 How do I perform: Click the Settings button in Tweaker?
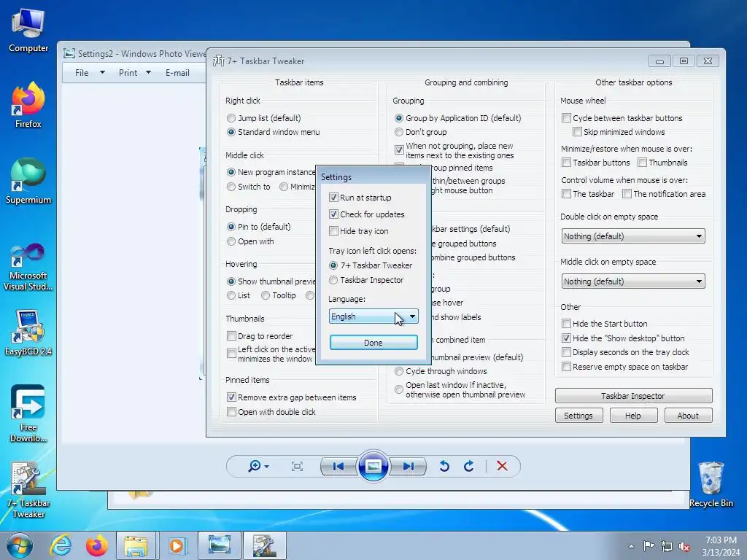(x=578, y=416)
